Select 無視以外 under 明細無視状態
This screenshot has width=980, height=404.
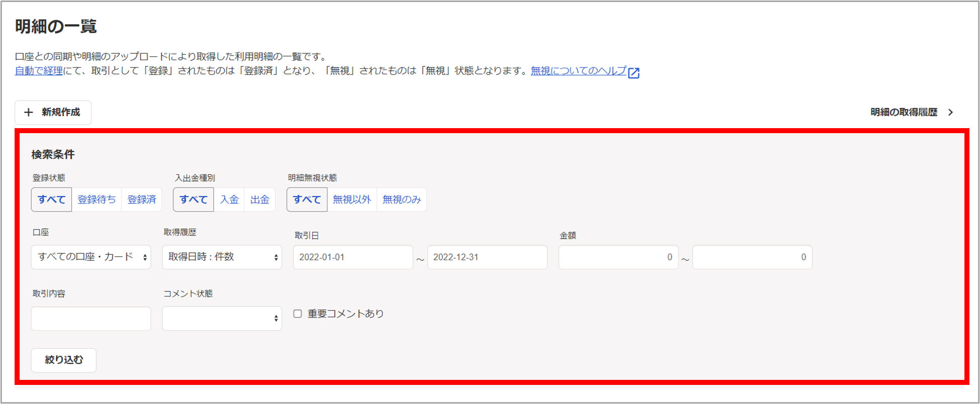(x=352, y=199)
